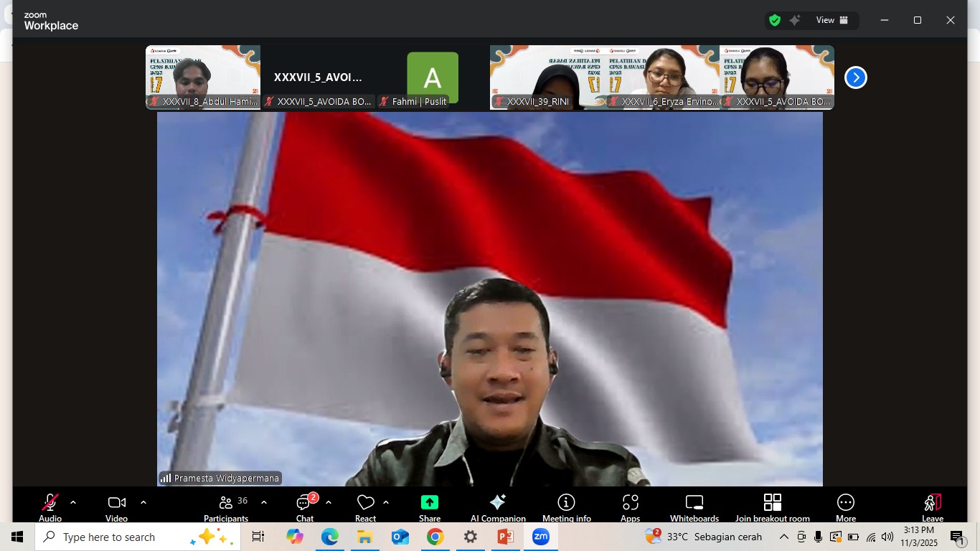
Task: Start screen Share
Action: (430, 507)
